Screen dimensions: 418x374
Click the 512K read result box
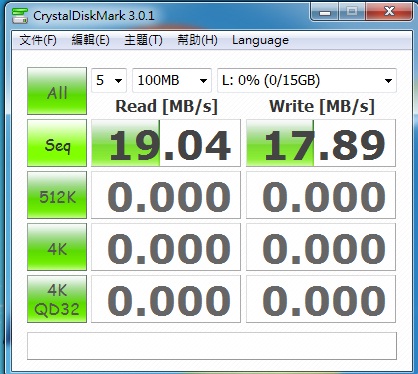(166, 195)
